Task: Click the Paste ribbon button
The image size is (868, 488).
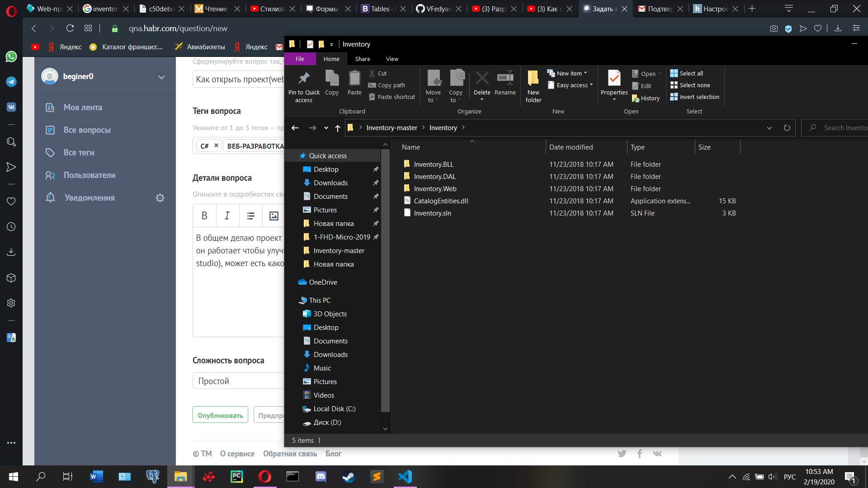Action: pos(354,83)
